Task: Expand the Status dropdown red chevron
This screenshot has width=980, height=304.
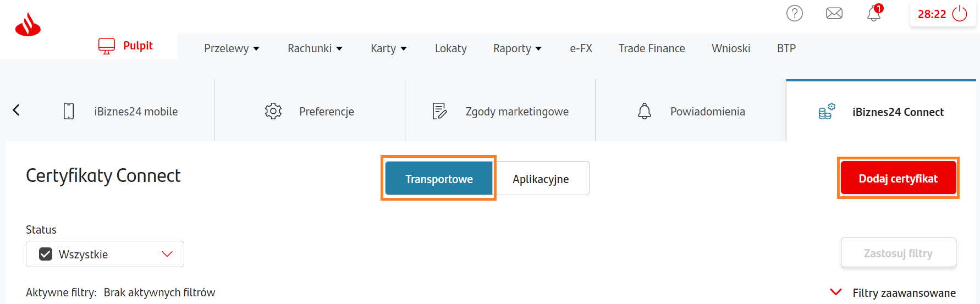Action: point(167,254)
